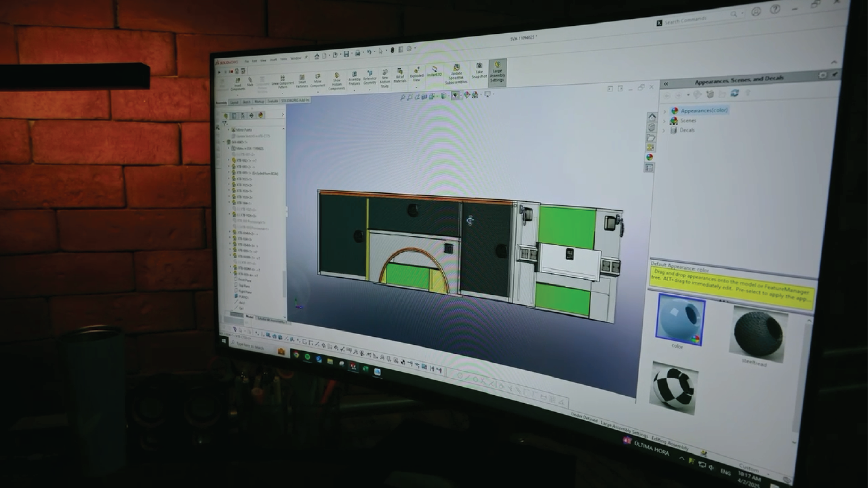The width and height of the screenshot is (868, 488).
Task: Open the Tools menu
Action: point(283,59)
